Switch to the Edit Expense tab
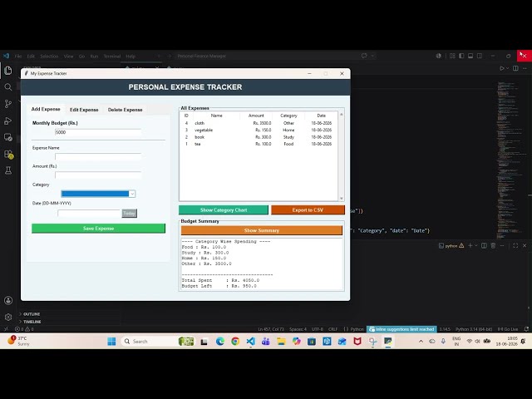Viewport: 532px width, 399px height. point(84,110)
